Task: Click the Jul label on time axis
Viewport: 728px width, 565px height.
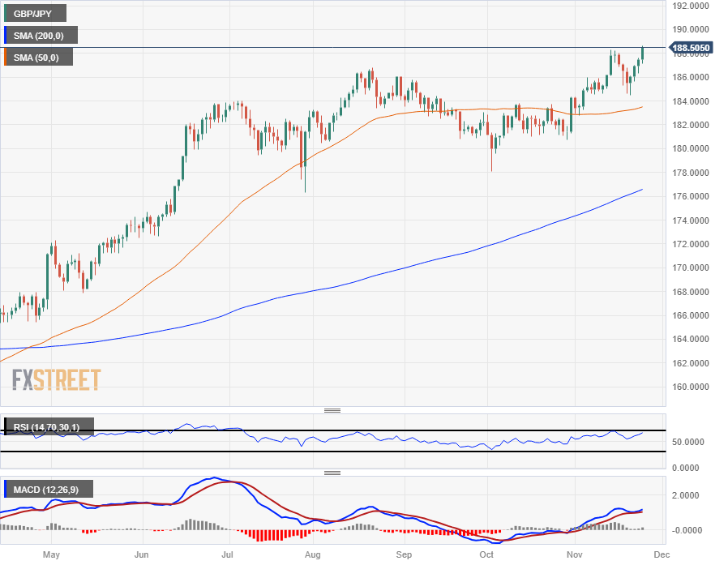Action: pyautogui.click(x=227, y=554)
